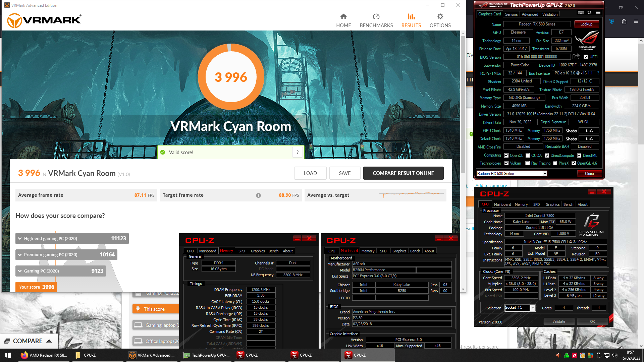Toggle CUDA checkbox in GPU-Z
This screenshot has width=644, height=362.
click(528, 156)
